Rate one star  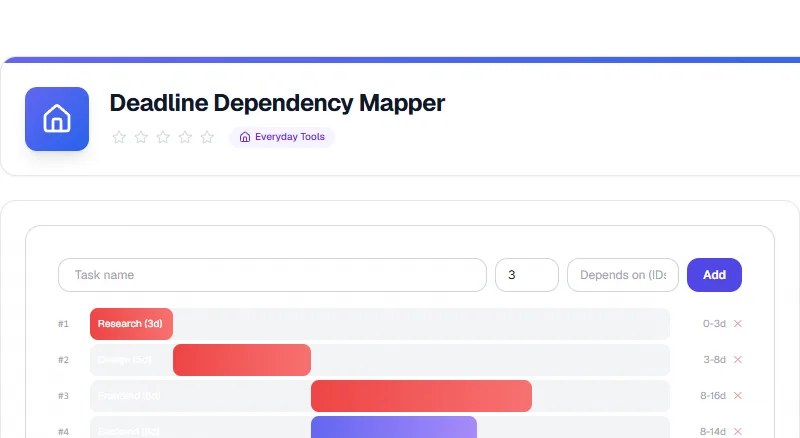click(x=119, y=137)
